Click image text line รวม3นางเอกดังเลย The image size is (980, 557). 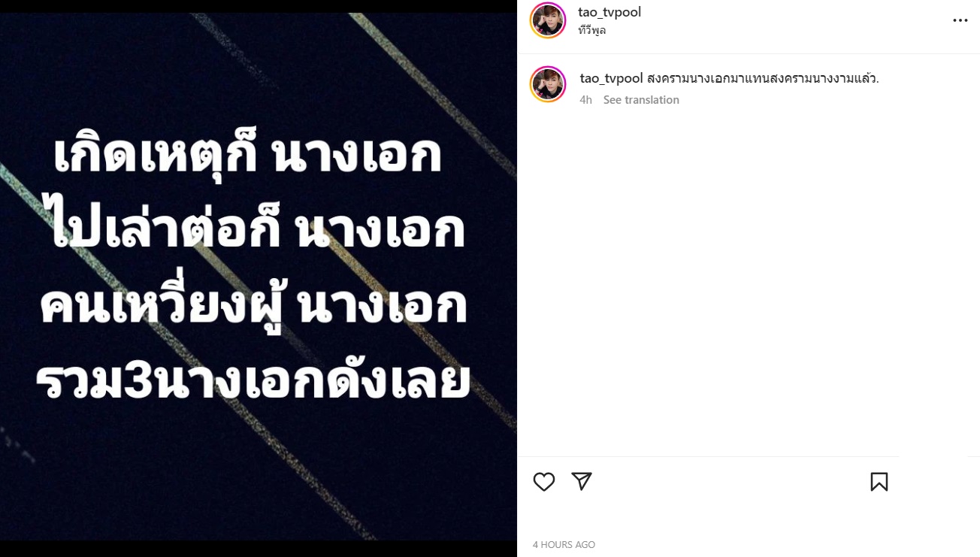[x=253, y=380]
